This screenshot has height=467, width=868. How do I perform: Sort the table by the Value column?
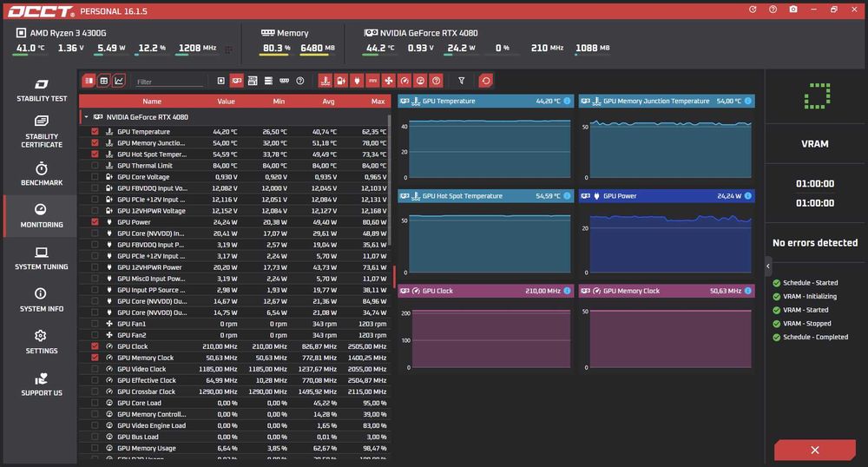pyautogui.click(x=226, y=102)
